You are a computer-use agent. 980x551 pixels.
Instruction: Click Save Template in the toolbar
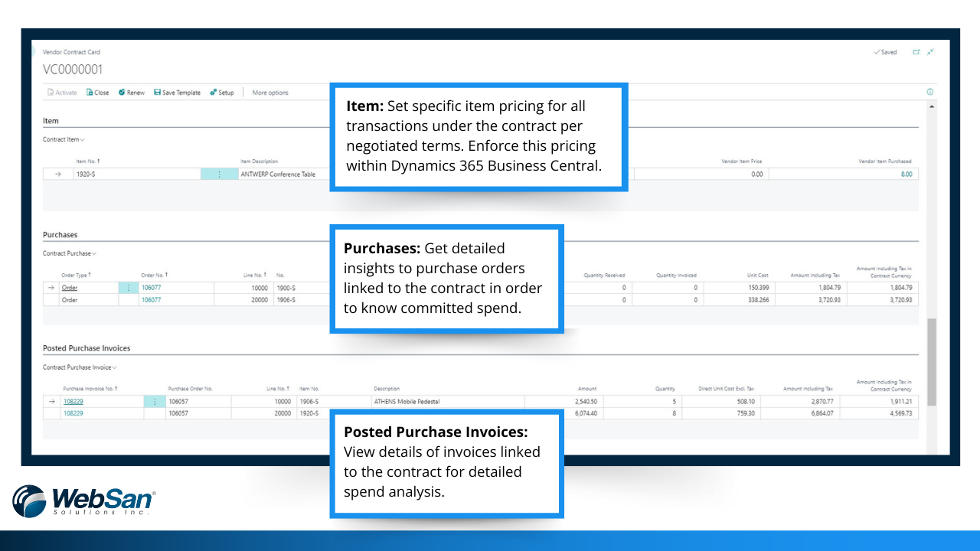[x=177, y=93]
